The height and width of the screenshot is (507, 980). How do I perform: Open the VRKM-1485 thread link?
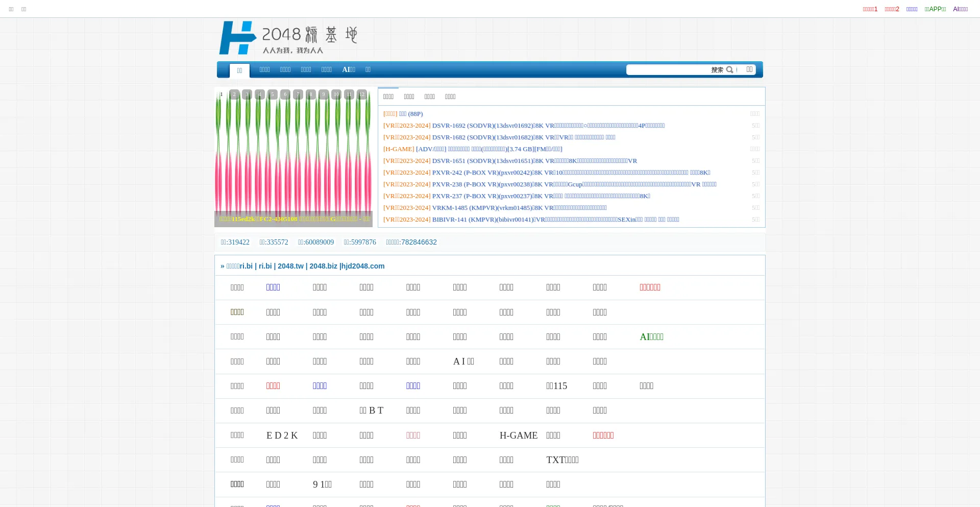point(519,208)
